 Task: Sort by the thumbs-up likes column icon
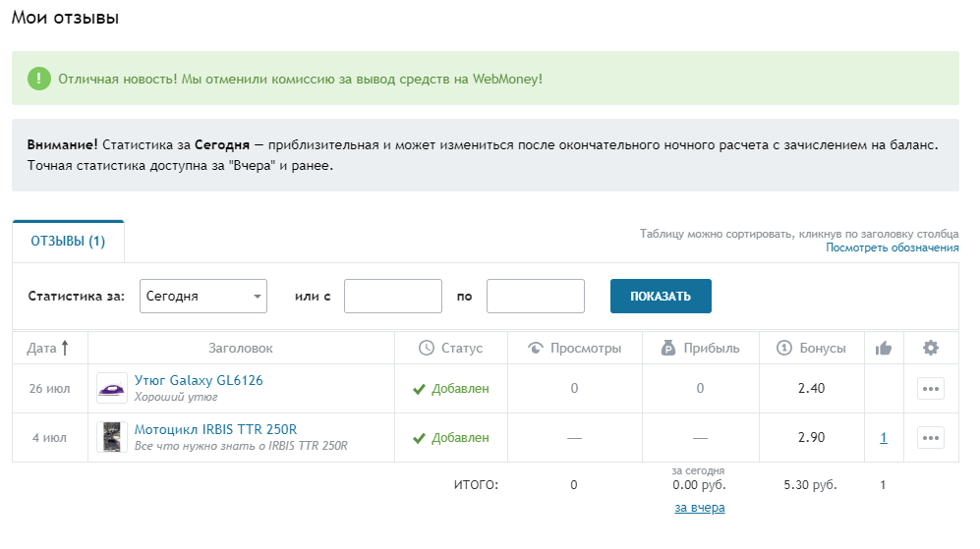tap(883, 348)
